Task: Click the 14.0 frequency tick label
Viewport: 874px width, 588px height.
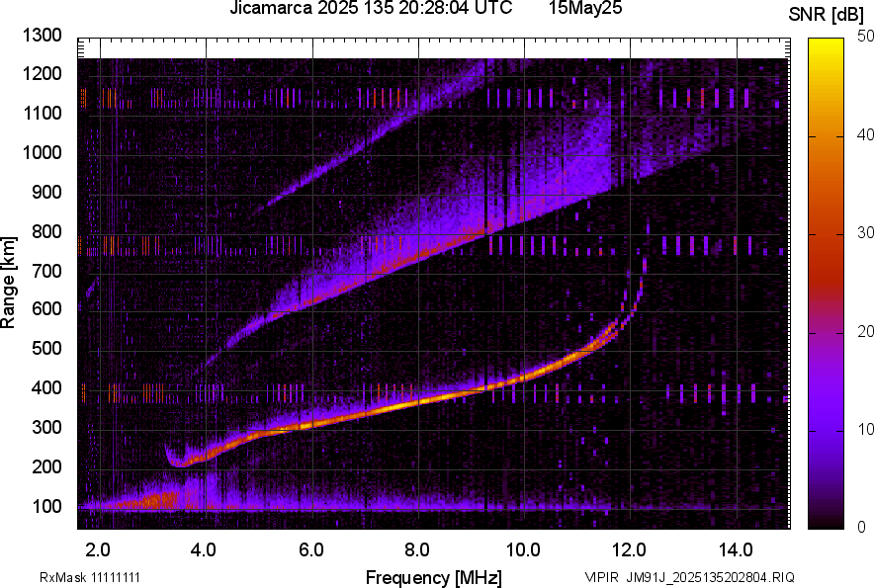Action: (x=736, y=550)
